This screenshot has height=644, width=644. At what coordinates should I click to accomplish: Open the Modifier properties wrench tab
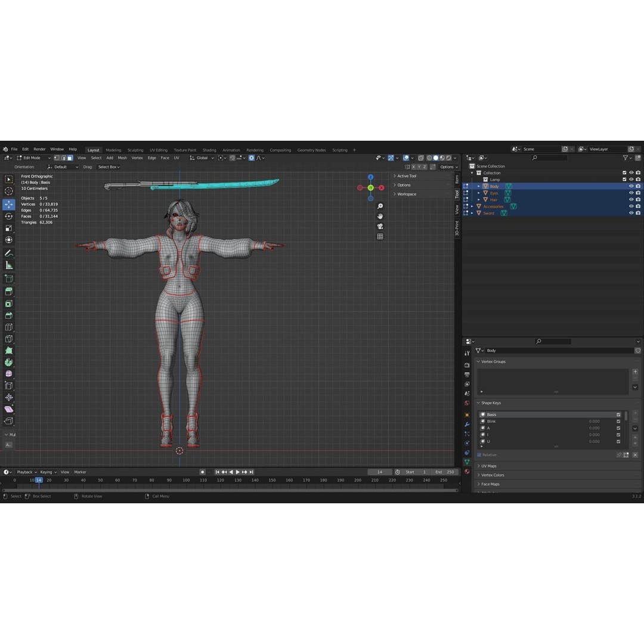[467, 425]
